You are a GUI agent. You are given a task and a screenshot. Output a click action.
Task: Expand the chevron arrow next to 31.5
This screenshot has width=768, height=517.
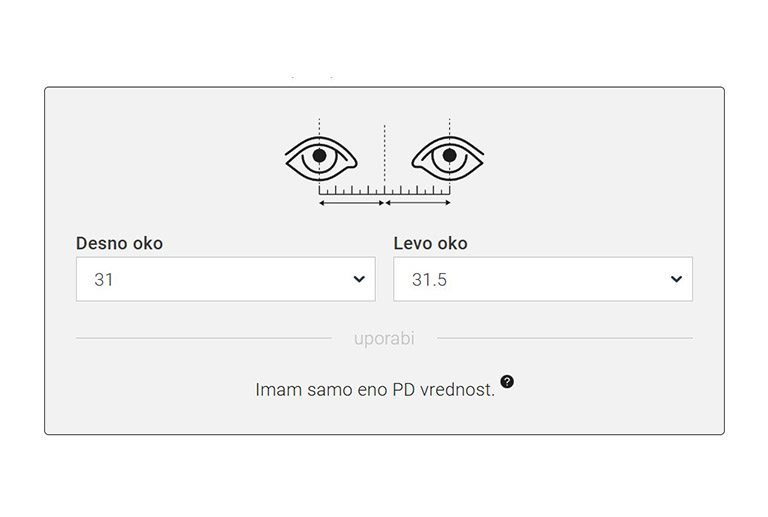(676, 280)
